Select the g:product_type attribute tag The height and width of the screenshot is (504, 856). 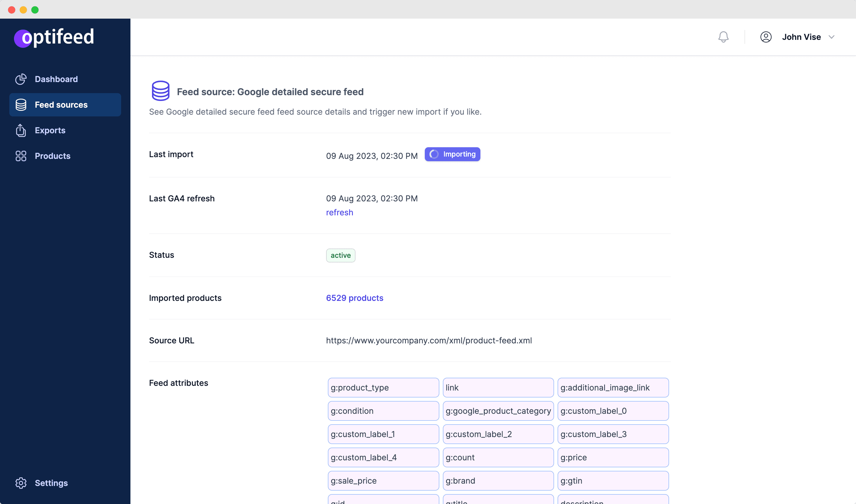(x=383, y=388)
